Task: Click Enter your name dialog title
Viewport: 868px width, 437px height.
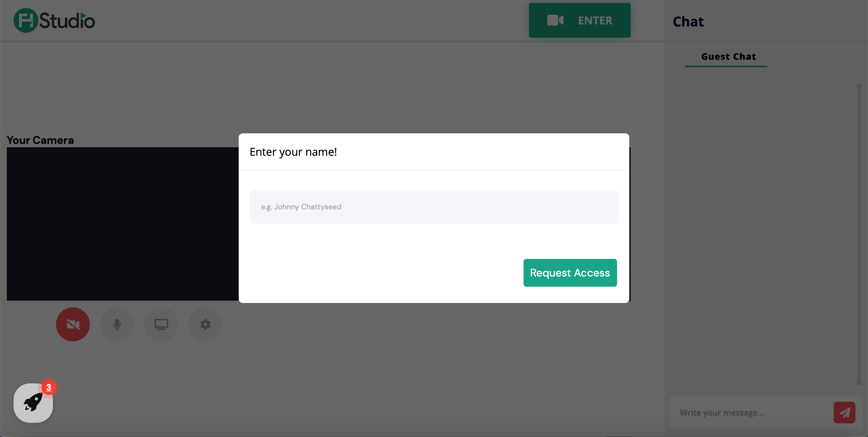Action: (x=293, y=152)
